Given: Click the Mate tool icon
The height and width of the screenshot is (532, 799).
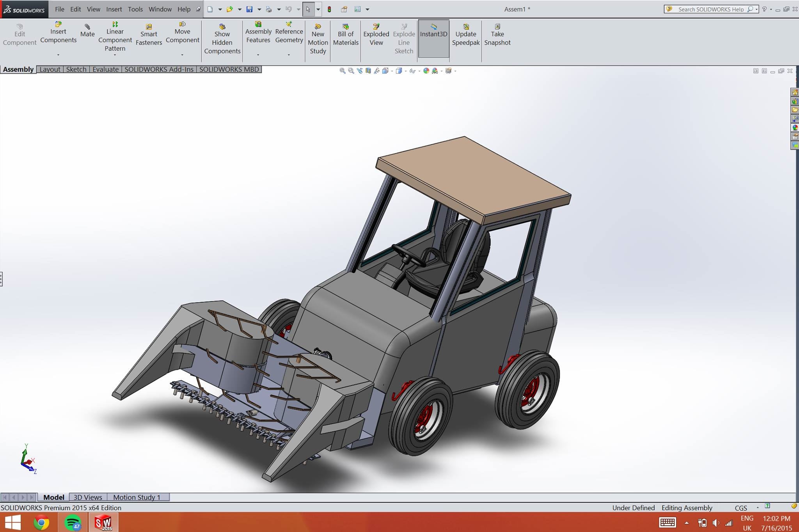Looking at the screenshot, I should [x=87, y=27].
